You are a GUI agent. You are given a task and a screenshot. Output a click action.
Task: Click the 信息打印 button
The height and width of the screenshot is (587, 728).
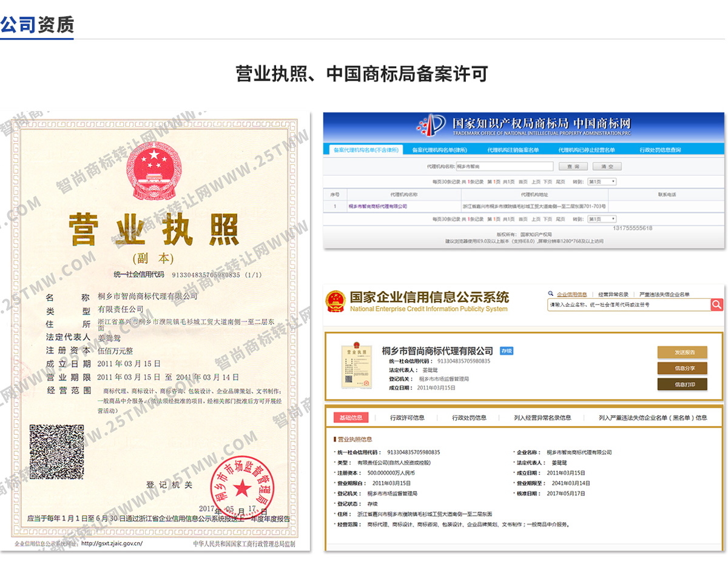click(682, 384)
